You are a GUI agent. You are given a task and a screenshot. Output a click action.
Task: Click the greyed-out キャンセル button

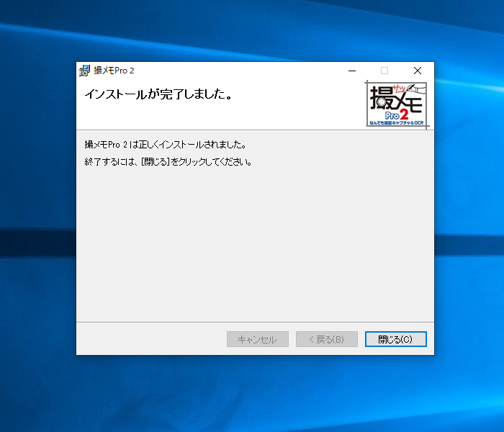click(258, 339)
